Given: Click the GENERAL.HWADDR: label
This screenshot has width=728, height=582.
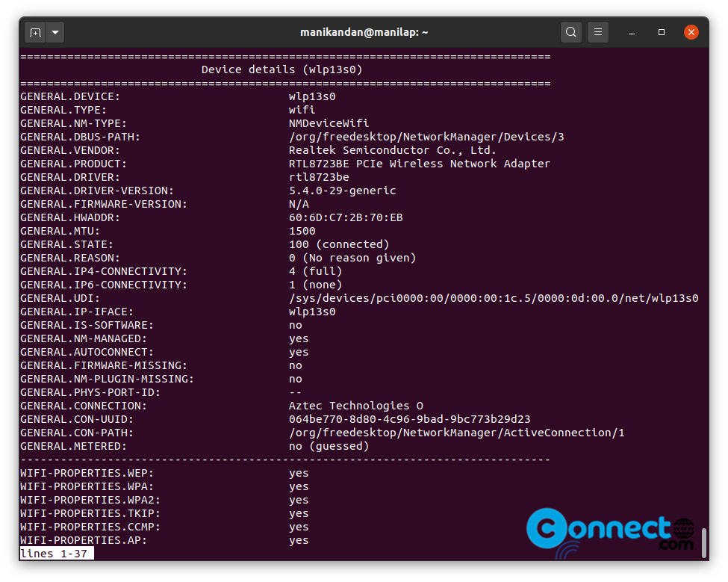Looking at the screenshot, I should coord(70,218).
